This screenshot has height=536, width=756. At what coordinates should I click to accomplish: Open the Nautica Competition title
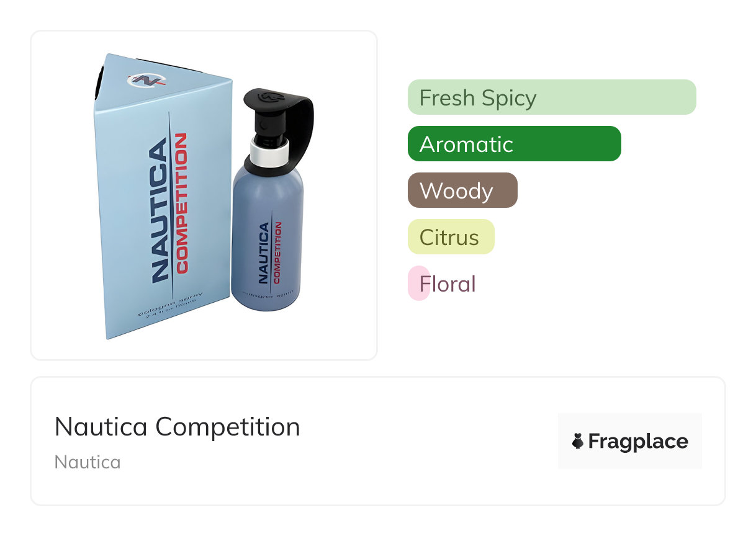[x=177, y=427]
